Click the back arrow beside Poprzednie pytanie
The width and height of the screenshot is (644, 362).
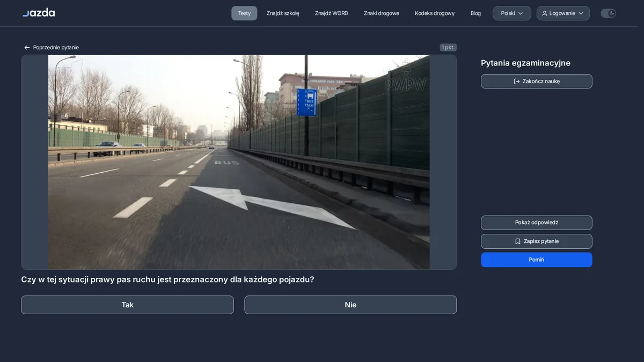click(x=27, y=48)
